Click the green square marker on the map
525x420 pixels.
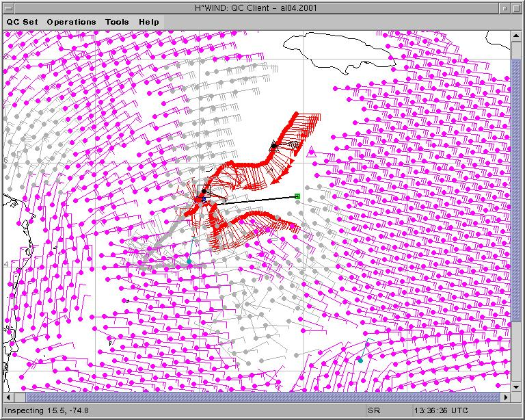297,196
